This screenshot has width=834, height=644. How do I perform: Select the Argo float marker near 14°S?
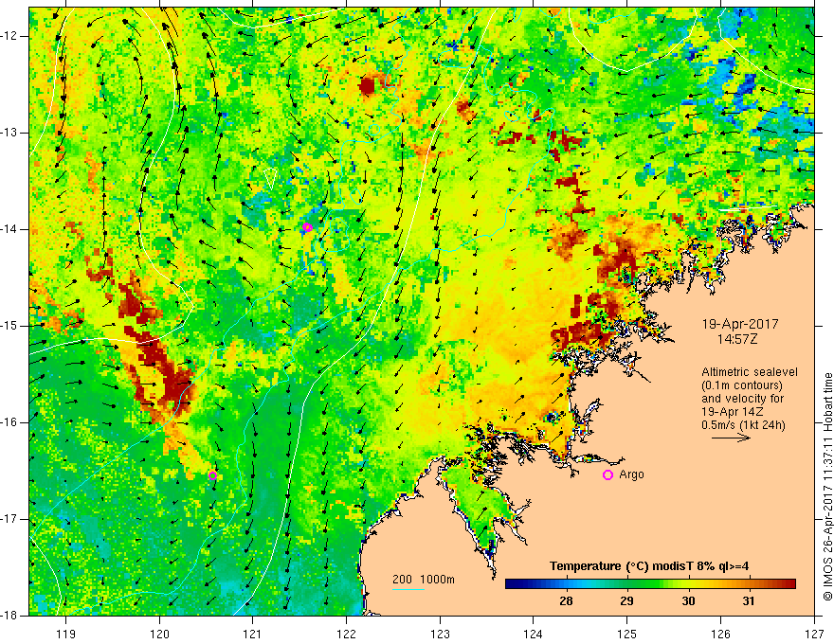click(307, 227)
